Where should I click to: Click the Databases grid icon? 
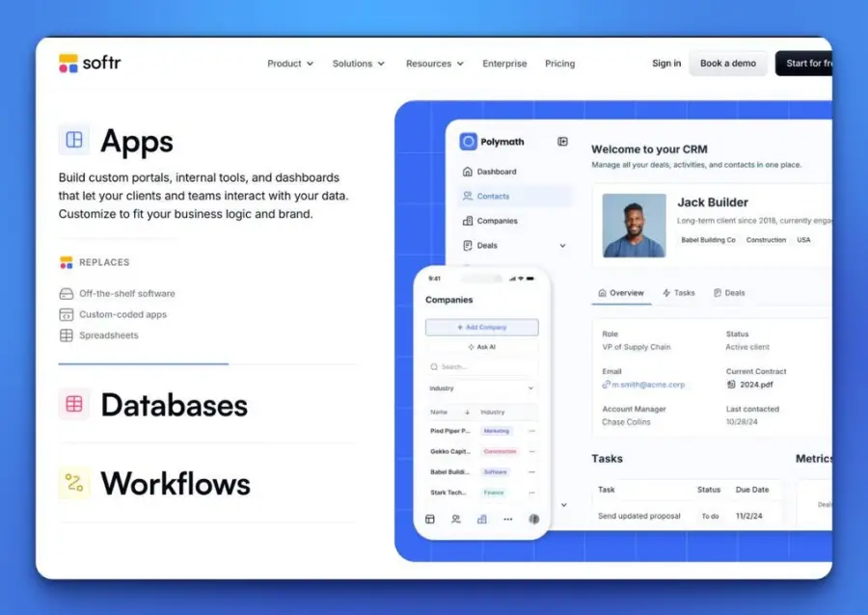click(x=74, y=404)
